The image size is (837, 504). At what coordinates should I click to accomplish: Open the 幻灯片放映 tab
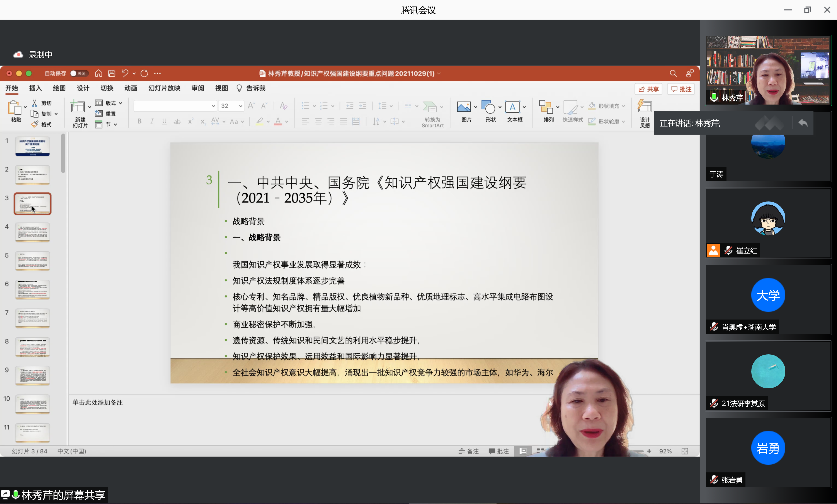pyautogui.click(x=164, y=88)
